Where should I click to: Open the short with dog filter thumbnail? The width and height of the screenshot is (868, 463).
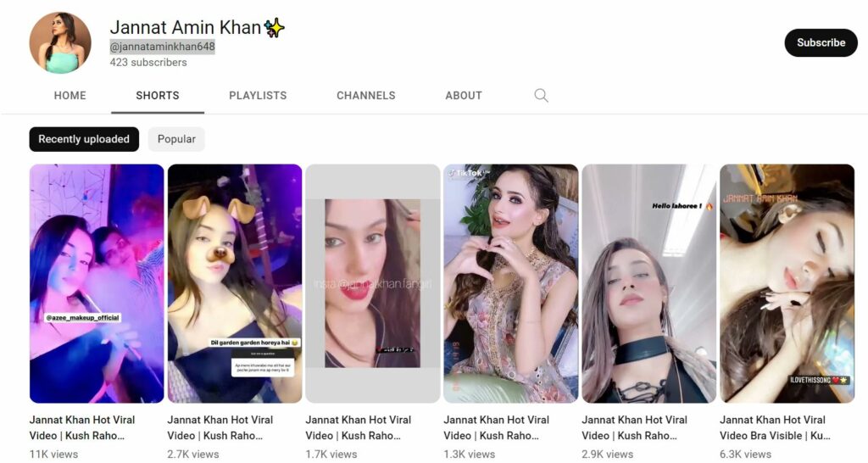(235, 283)
